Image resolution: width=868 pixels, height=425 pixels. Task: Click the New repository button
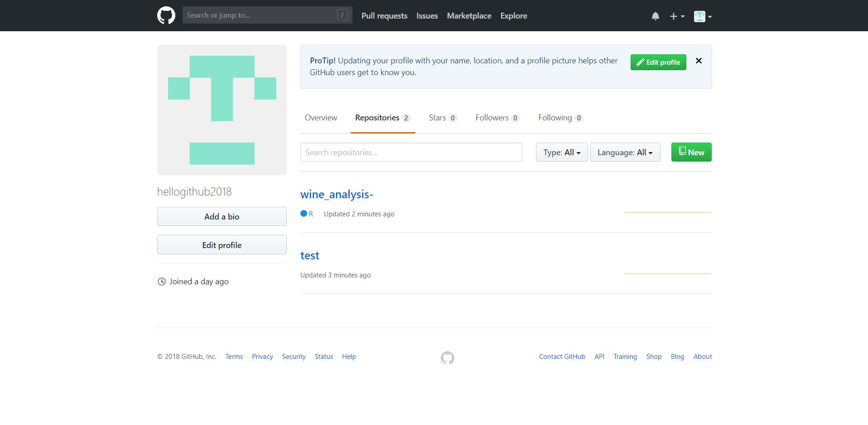691,152
